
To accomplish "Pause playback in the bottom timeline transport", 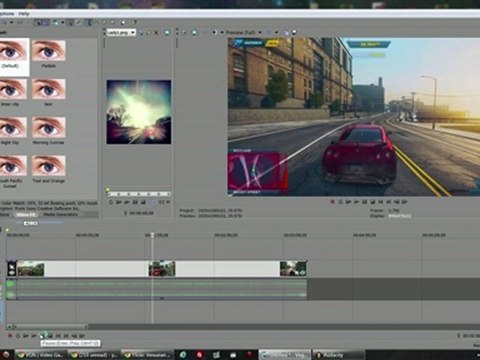I will click(43, 336).
